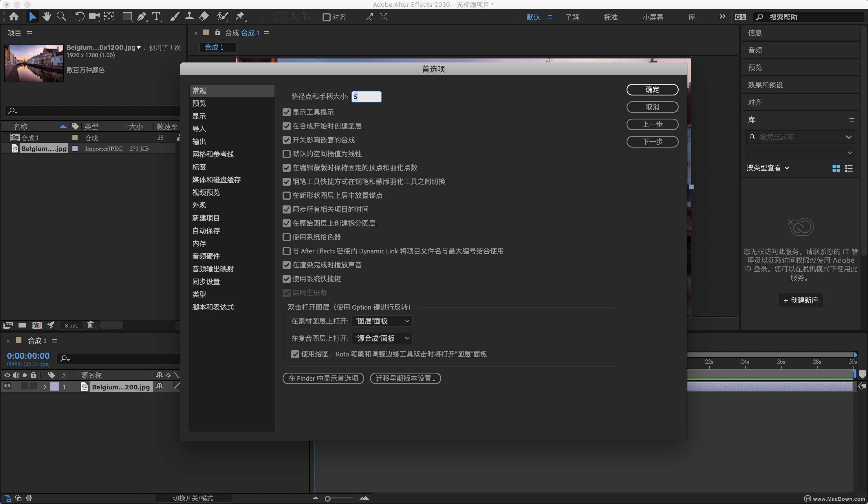This screenshot has width=868, height=504.
Task: Show library items in grid view
Action: pyautogui.click(x=836, y=168)
